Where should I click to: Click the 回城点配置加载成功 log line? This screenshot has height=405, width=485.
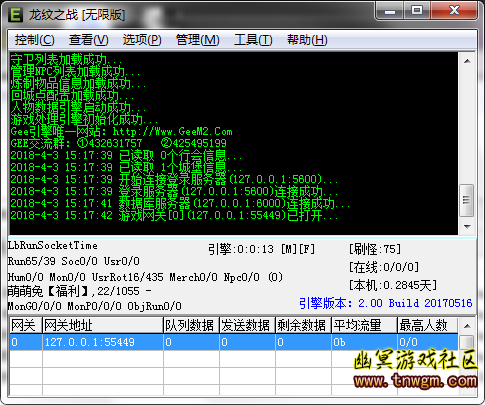(72, 96)
